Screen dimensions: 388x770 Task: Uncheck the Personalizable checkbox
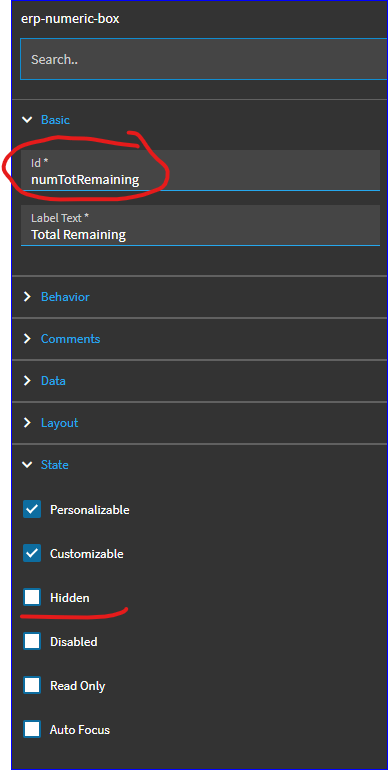(x=32, y=509)
